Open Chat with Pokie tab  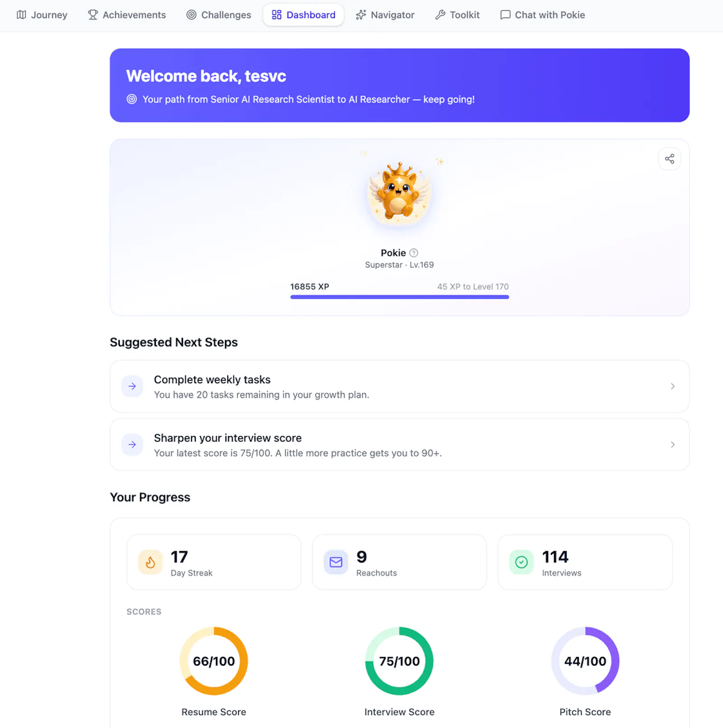542,15
